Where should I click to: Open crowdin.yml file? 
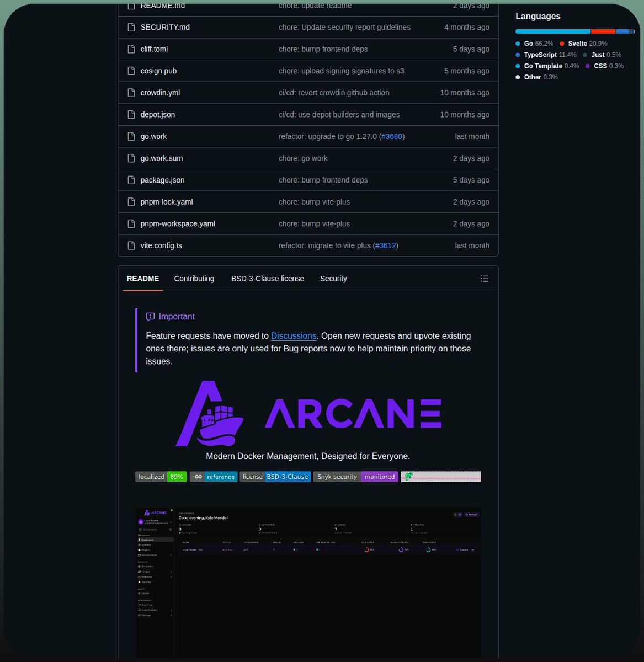point(160,93)
